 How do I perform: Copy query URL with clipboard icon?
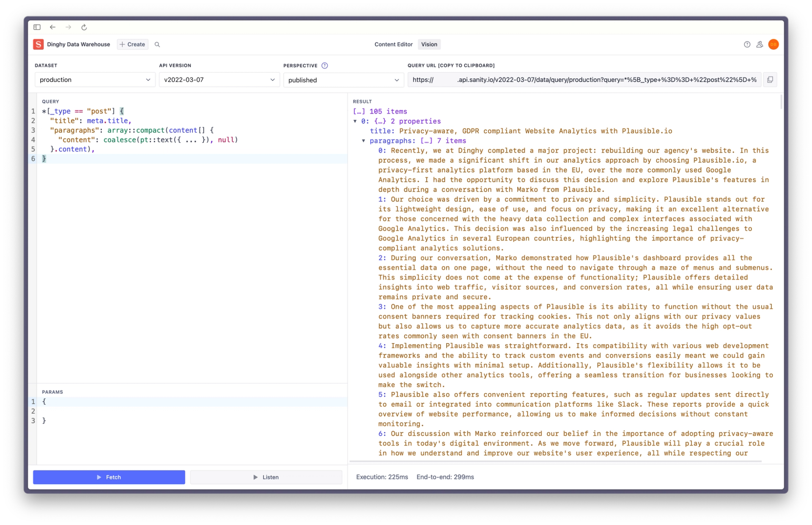[x=770, y=79]
